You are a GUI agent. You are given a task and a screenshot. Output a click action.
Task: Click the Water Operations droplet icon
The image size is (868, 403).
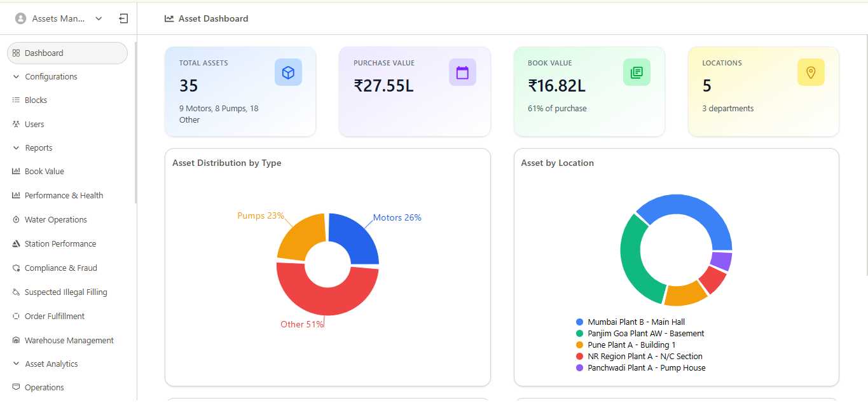pos(17,220)
